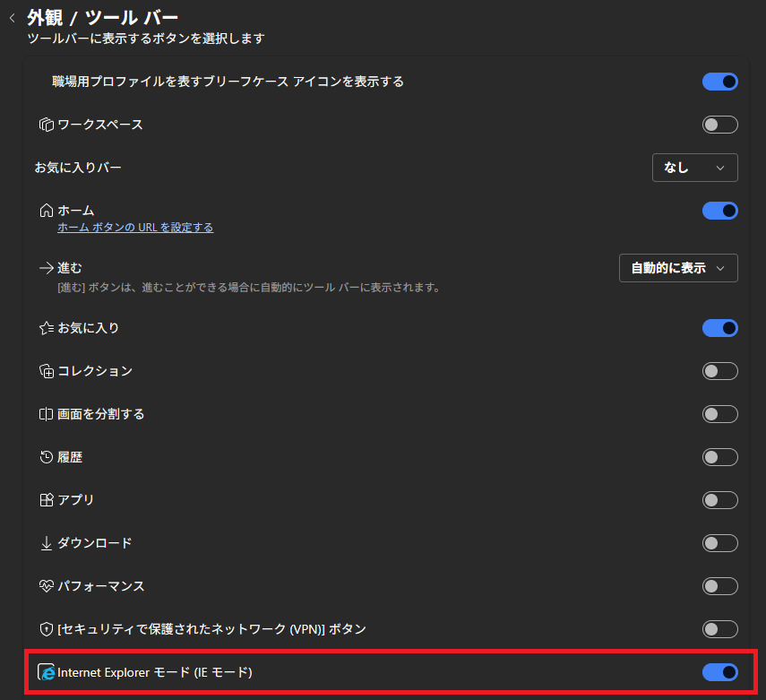Click the 外観 / ツール バー heading
Screen dimensions: 766x700
pos(103,18)
